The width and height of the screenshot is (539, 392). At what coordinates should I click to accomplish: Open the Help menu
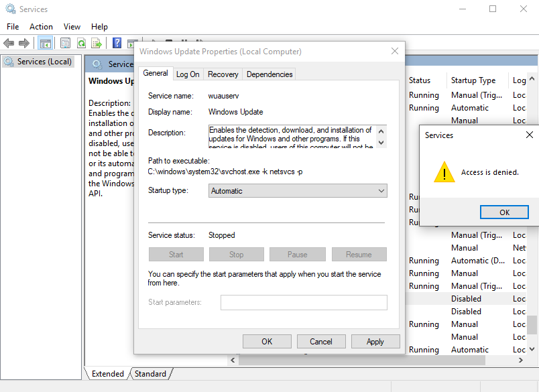pos(99,26)
